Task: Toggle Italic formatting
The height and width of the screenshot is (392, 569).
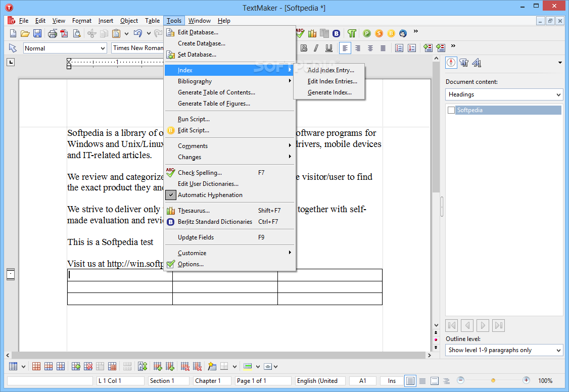Action: point(316,48)
